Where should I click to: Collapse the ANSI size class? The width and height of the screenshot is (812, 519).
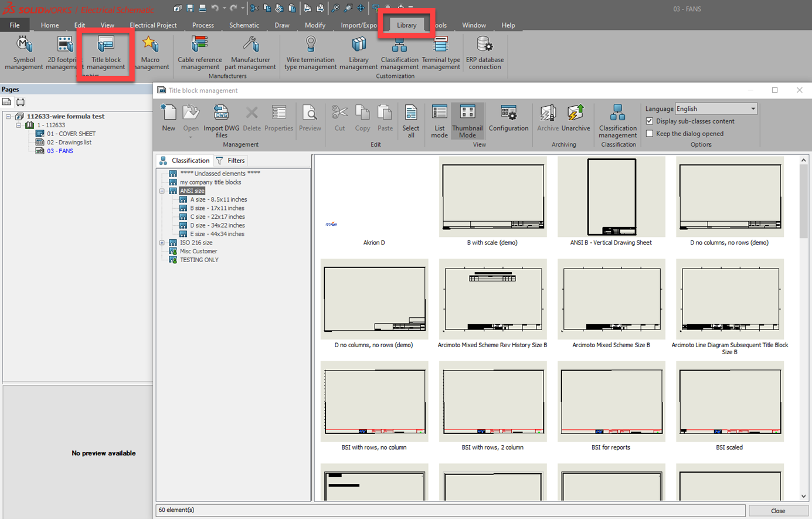pyautogui.click(x=162, y=191)
